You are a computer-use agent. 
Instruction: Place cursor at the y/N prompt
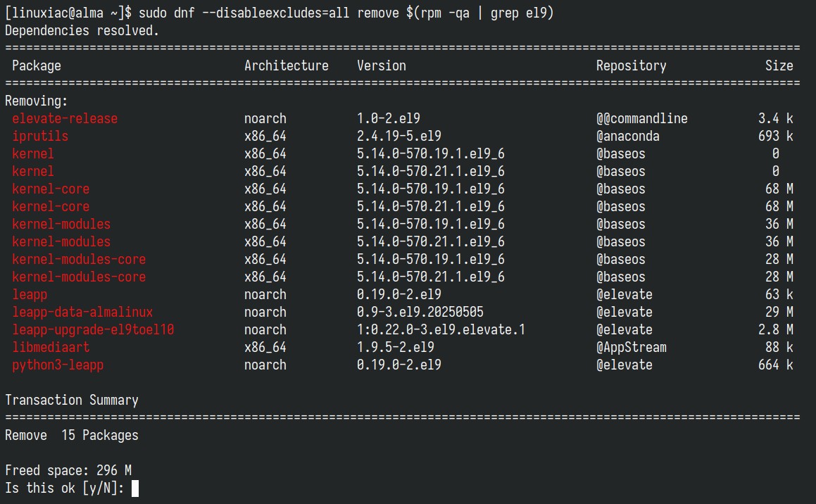click(x=134, y=489)
